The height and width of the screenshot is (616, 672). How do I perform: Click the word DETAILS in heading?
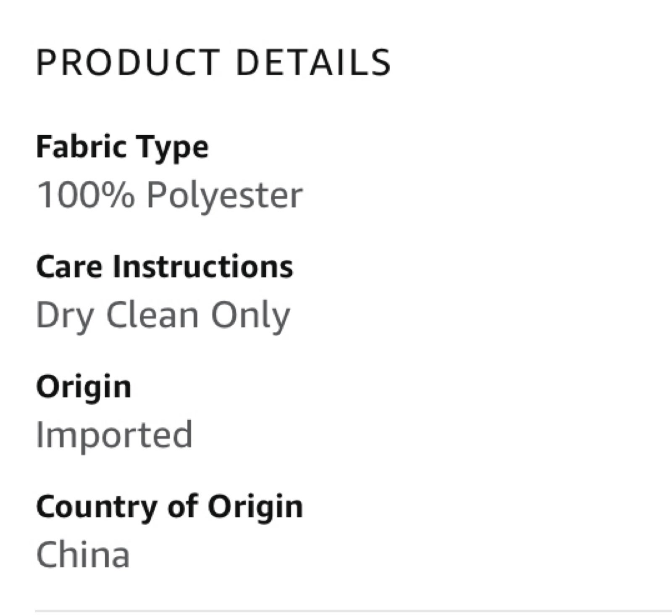pyautogui.click(x=314, y=63)
